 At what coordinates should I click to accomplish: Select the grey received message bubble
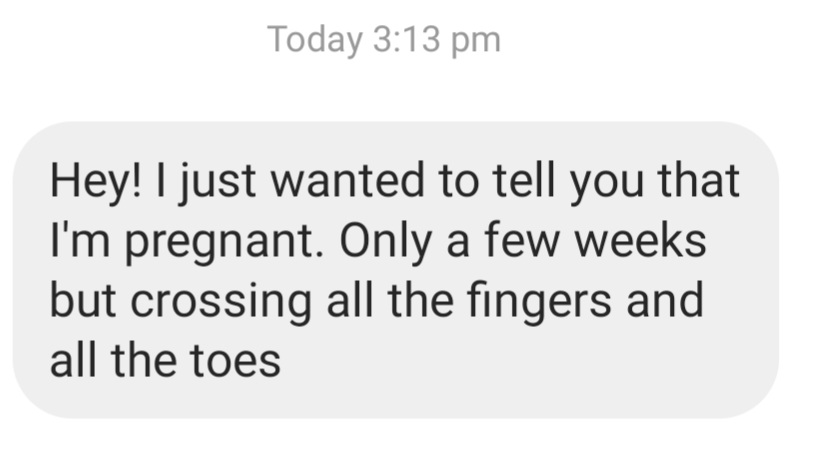(x=395, y=269)
